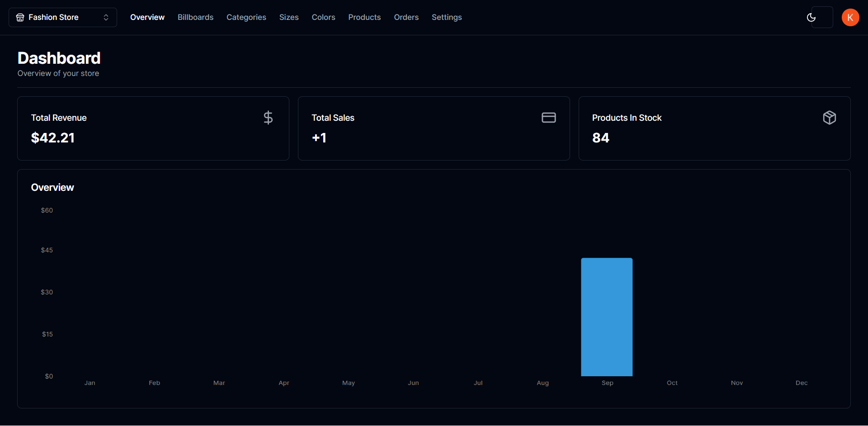Switch to the Sizes section
The image size is (868, 426).
click(x=289, y=17)
